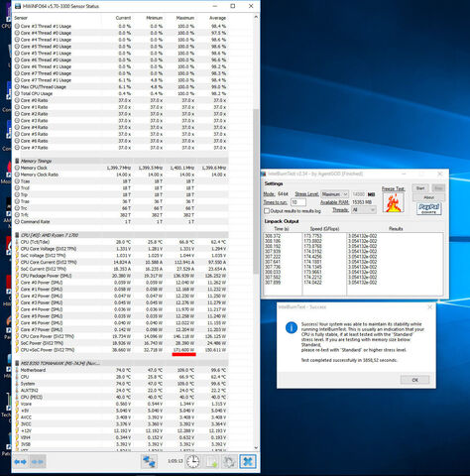470x476 pixels.
Task: Click OK in Success dialog
Action: coord(414,380)
